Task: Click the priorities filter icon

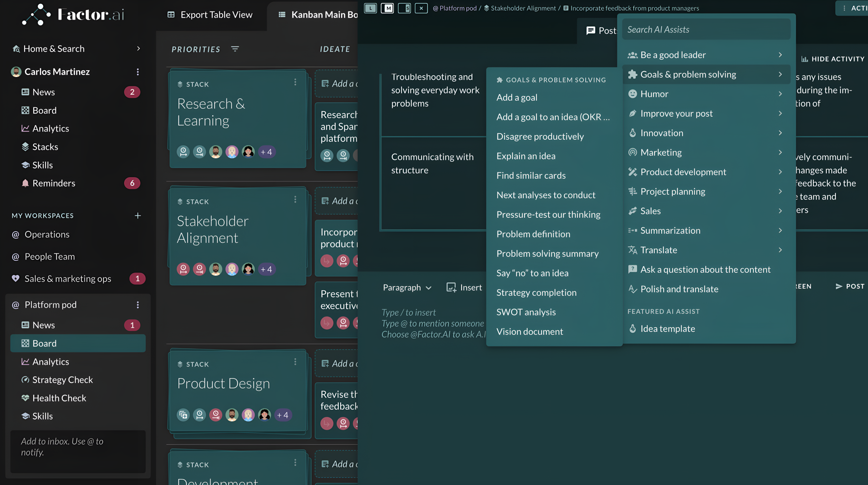Action: coord(235,49)
